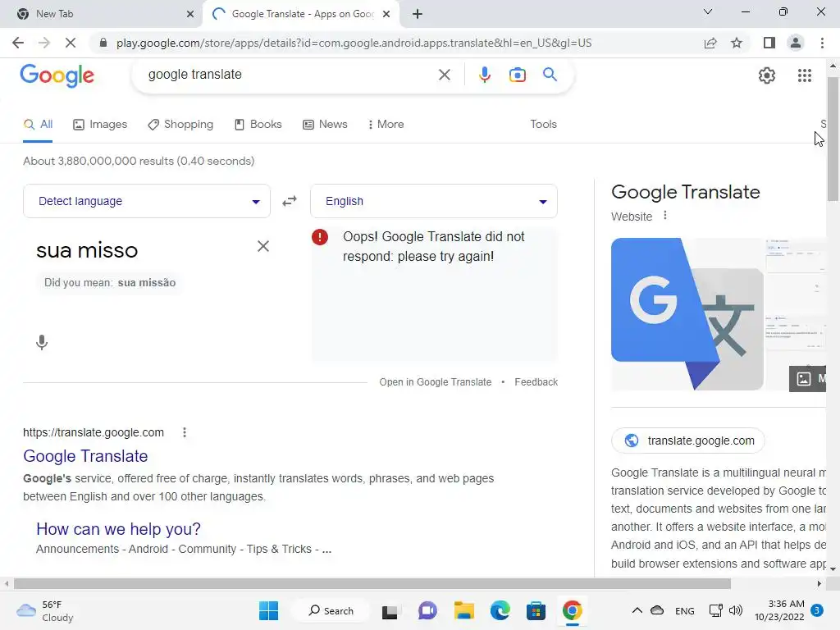Screen dimensions: 840x630
Task: Switch to the News results tab
Action: click(x=325, y=125)
